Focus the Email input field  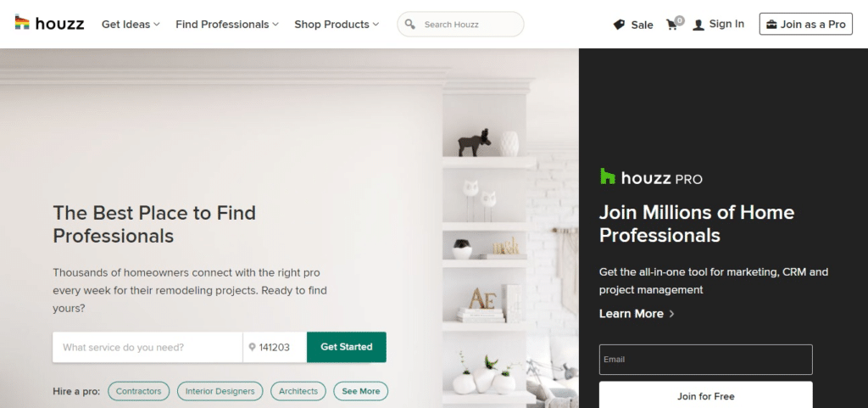click(706, 360)
